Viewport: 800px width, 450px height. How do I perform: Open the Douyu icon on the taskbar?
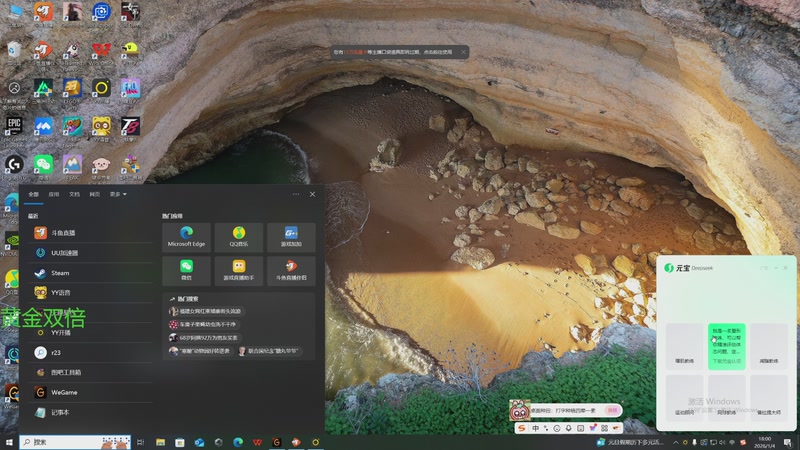[x=296, y=442]
